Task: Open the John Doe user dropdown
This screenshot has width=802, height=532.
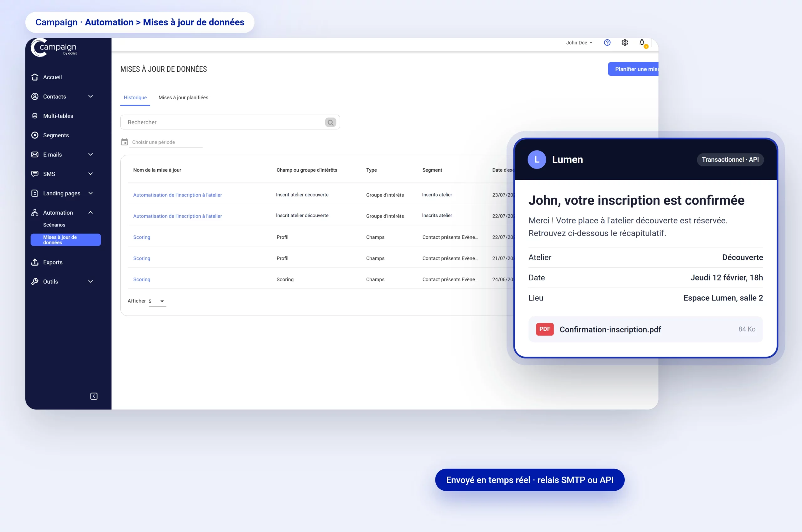Action: point(579,42)
